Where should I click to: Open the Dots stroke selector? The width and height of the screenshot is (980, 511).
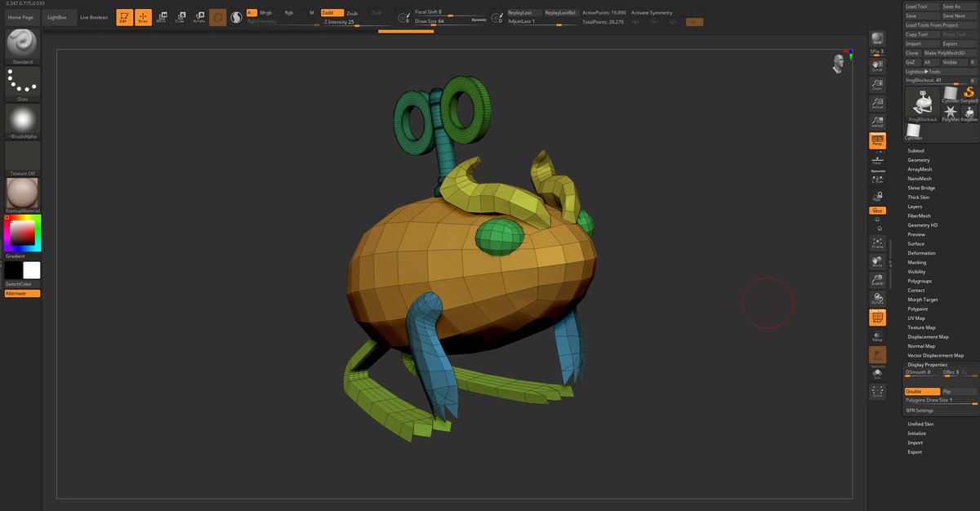(x=22, y=84)
